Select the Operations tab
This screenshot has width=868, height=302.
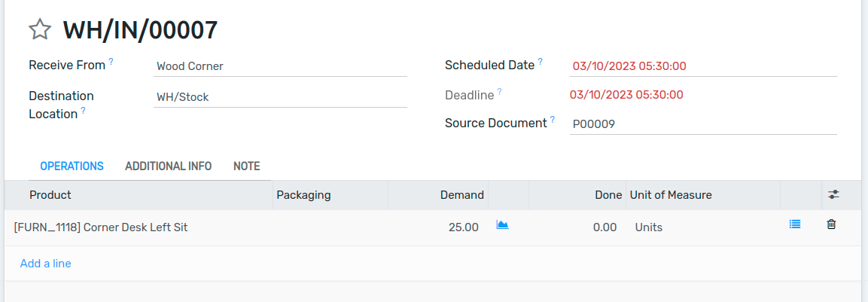pyautogui.click(x=72, y=166)
